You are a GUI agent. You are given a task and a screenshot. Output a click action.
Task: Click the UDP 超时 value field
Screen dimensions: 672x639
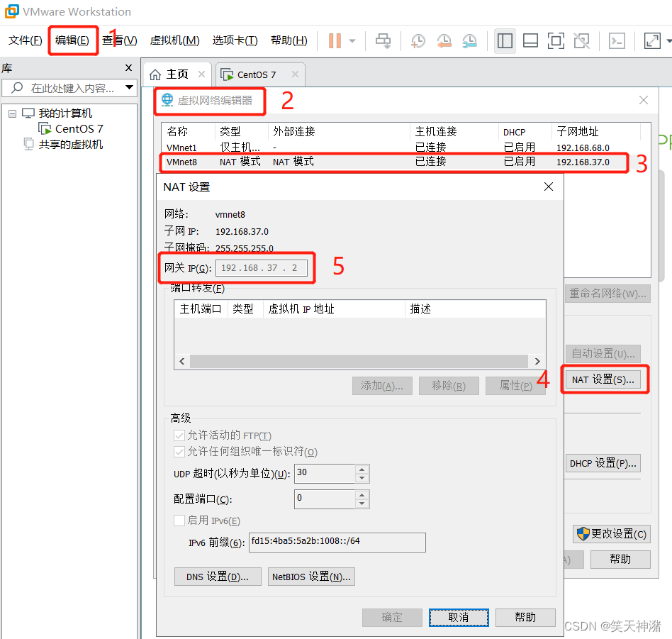click(325, 474)
